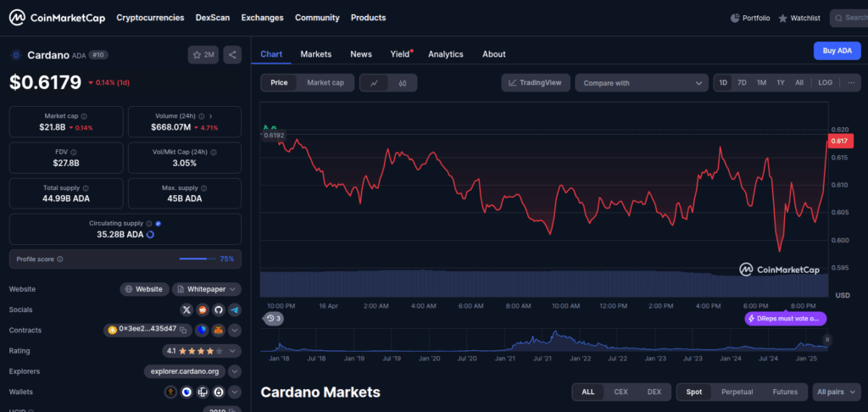Open the All pairs dropdown
Image resolution: width=868 pixels, height=412 pixels.
837,392
